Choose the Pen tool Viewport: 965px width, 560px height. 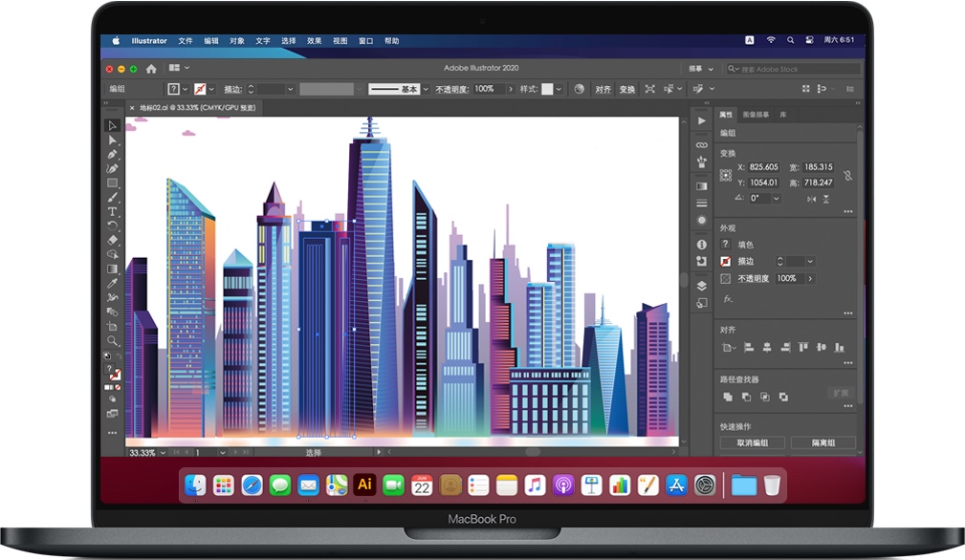coord(112,153)
